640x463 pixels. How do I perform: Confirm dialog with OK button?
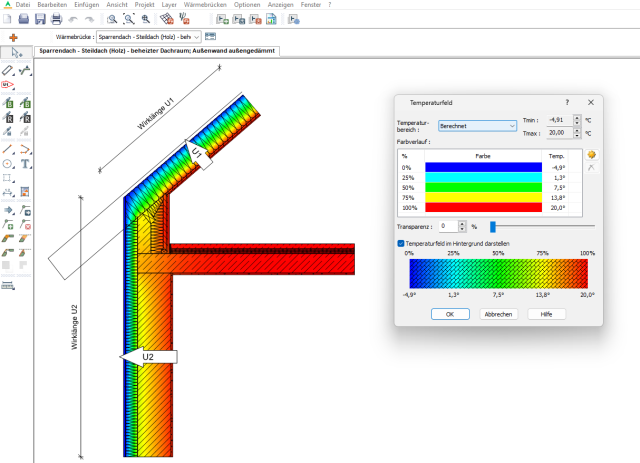[450, 314]
